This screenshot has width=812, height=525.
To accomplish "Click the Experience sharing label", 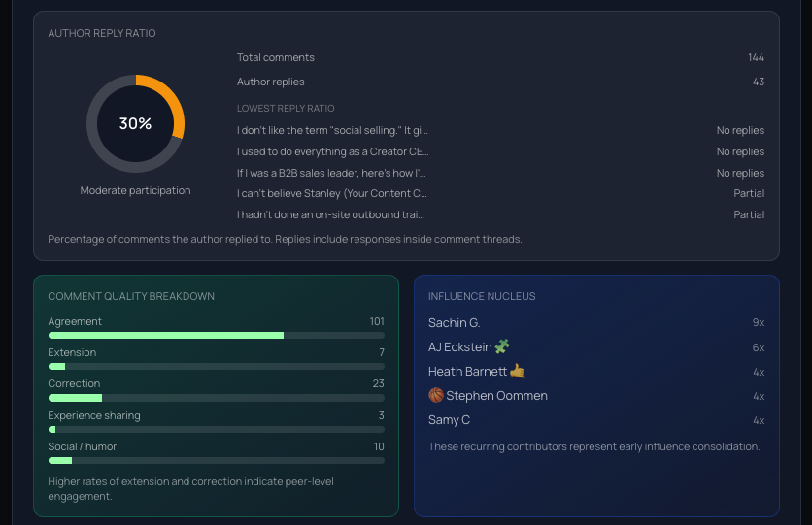I will point(94,416).
